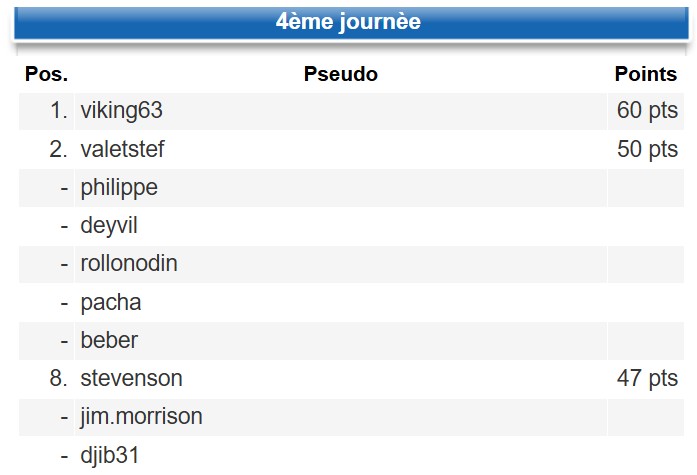697x475 pixels.
Task: Open player pacha
Action: point(111,303)
